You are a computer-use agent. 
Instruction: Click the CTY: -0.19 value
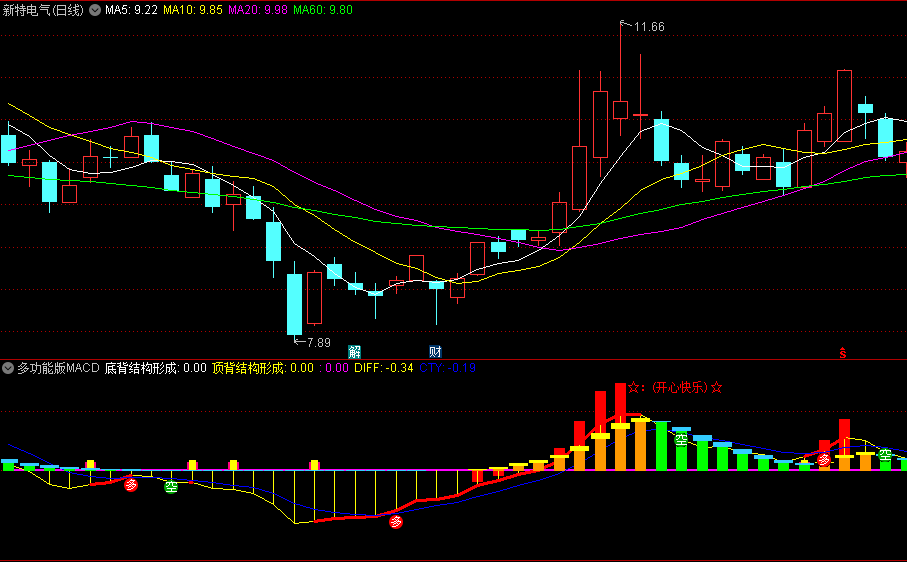[447, 368]
